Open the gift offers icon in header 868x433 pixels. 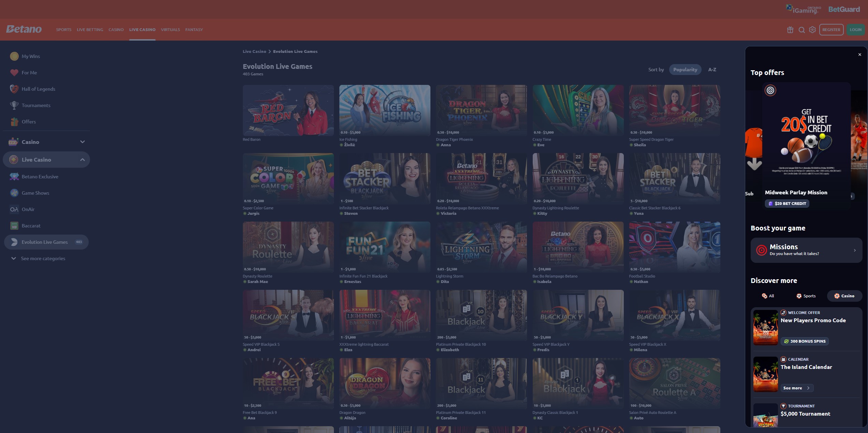coord(790,30)
